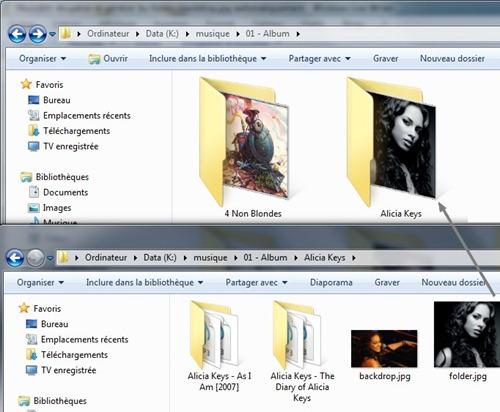Select musique breadcrumb in top window
The height and width of the screenshot is (412, 500).
tap(213, 34)
